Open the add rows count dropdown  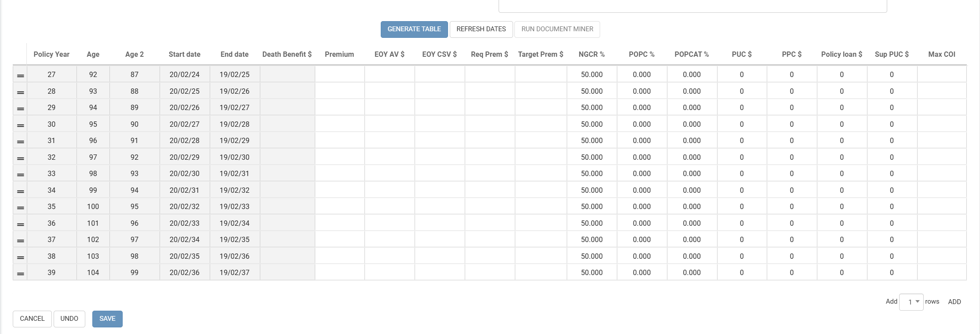pos(911,302)
